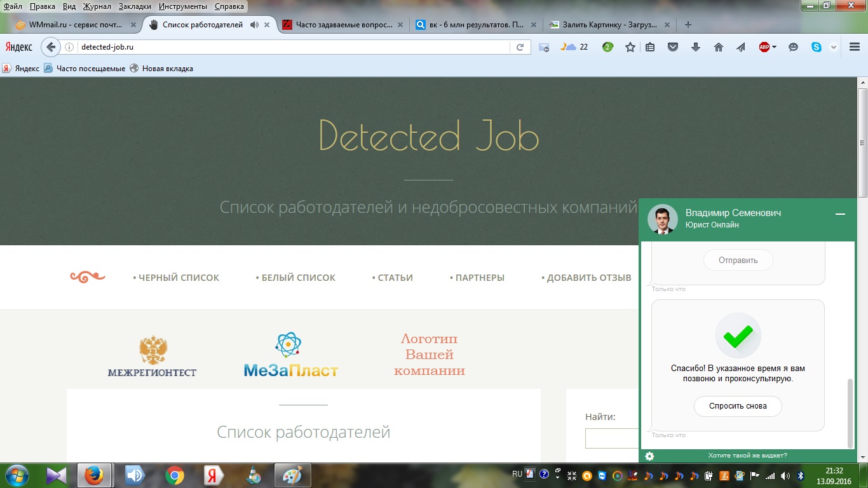
Task: Click the speaker icon on Список работодателей tab
Action: (254, 25)
